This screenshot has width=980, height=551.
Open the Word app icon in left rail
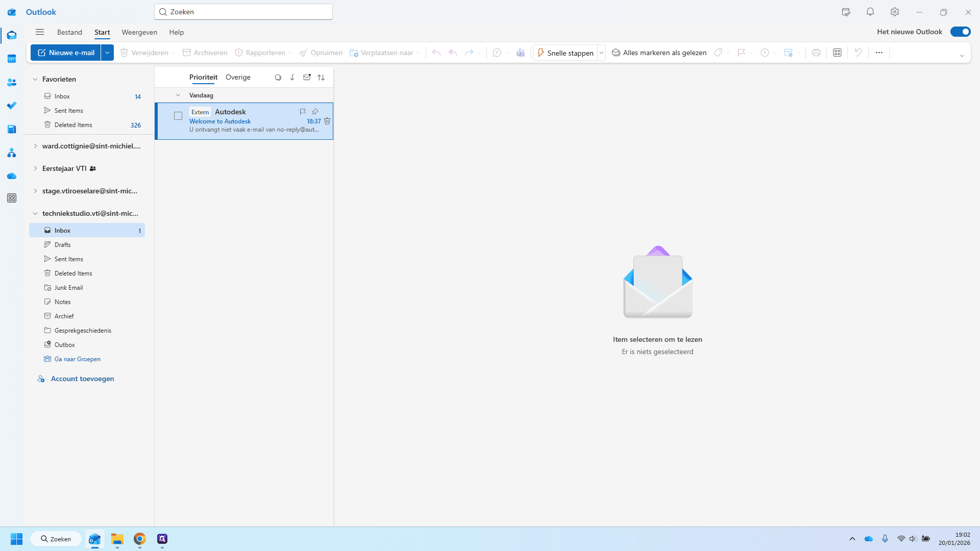coord(12,129)
